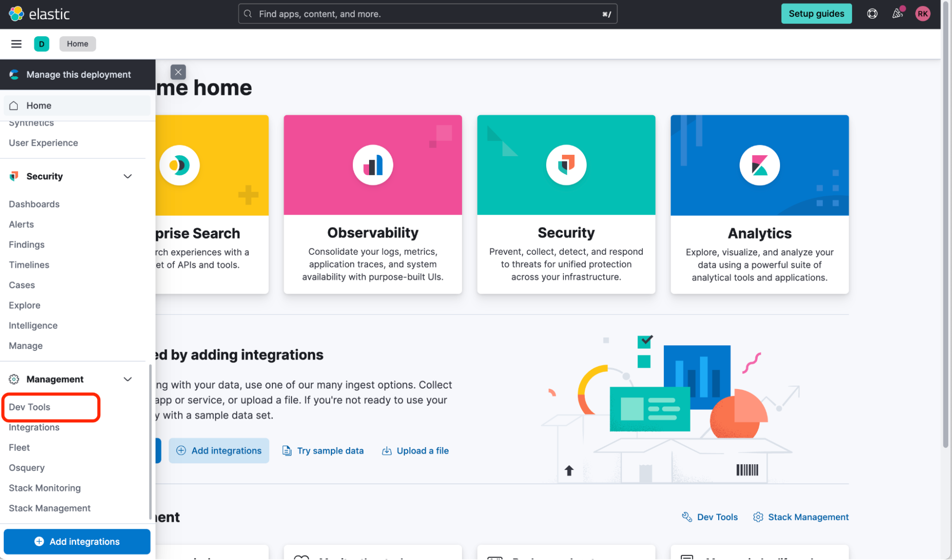Open the Analytics solution card

click(x=760, y=204)
